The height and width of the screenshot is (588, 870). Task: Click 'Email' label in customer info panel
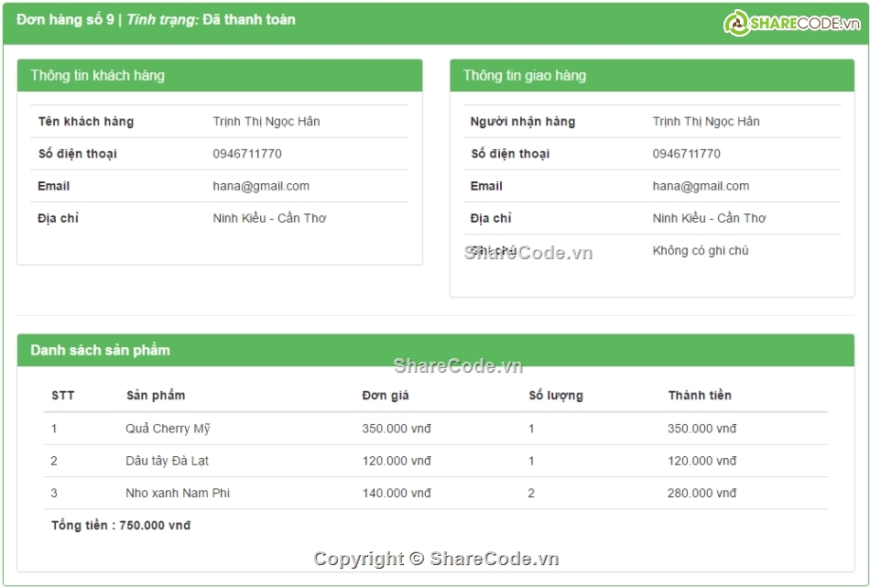pos(54,186)
